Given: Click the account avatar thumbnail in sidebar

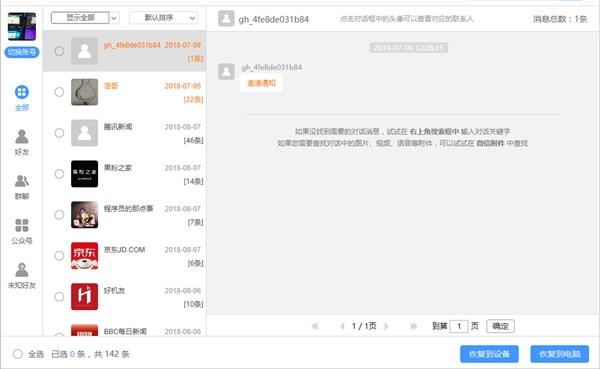Looking at the screenshot, I should coord(22,26).
